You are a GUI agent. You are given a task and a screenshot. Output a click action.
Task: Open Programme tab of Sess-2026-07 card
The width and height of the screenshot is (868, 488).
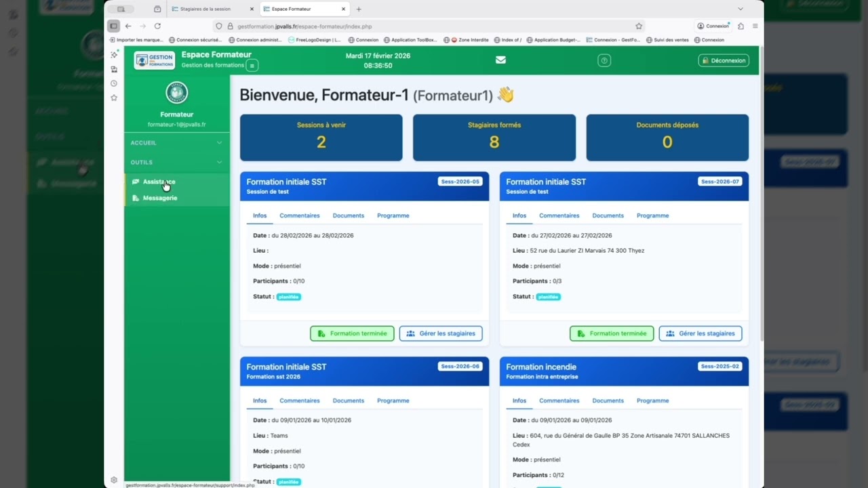coord(653,216)
